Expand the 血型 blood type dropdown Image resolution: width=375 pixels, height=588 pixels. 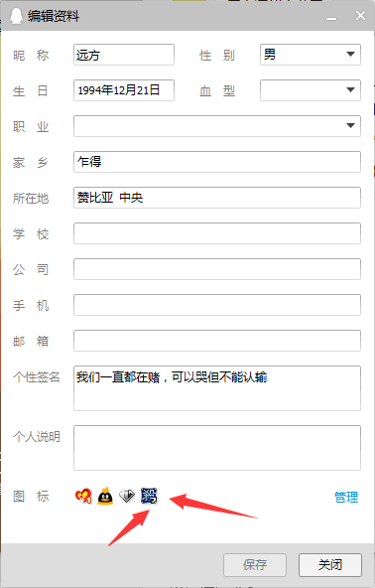click(311, 90)
